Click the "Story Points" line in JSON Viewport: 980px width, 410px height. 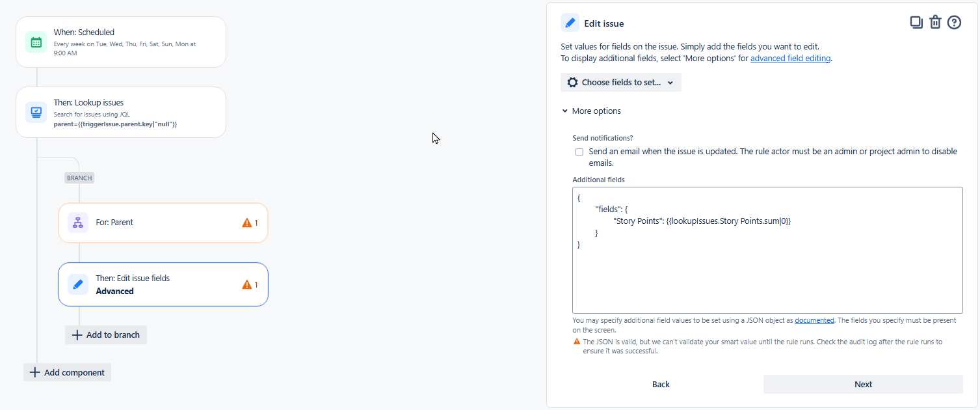[702, 221]
